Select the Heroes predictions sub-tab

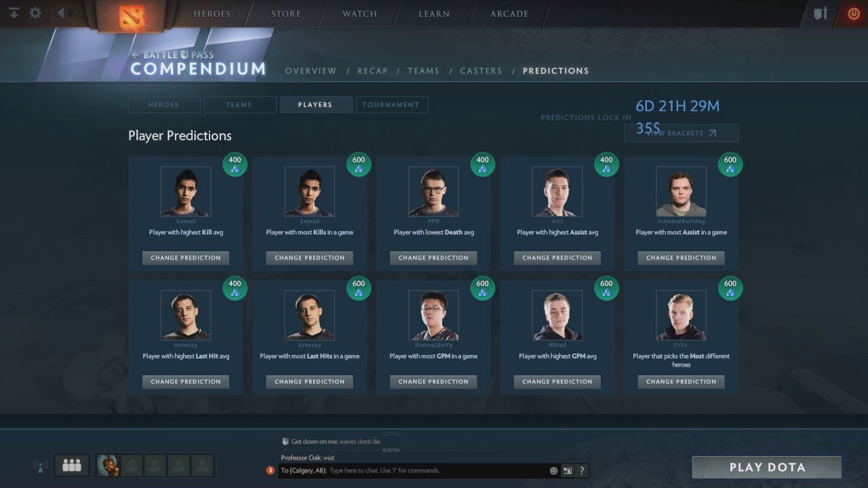point(164,104)
